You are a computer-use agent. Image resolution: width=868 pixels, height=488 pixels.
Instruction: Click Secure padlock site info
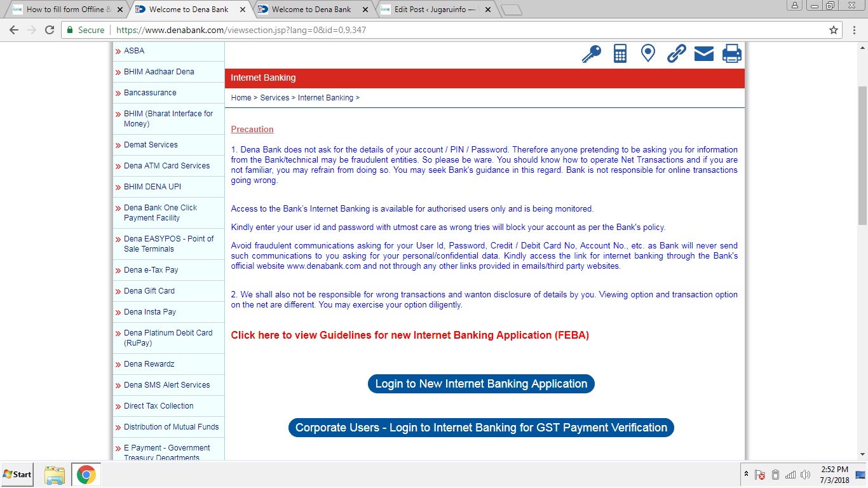click(x=85, y=30)
